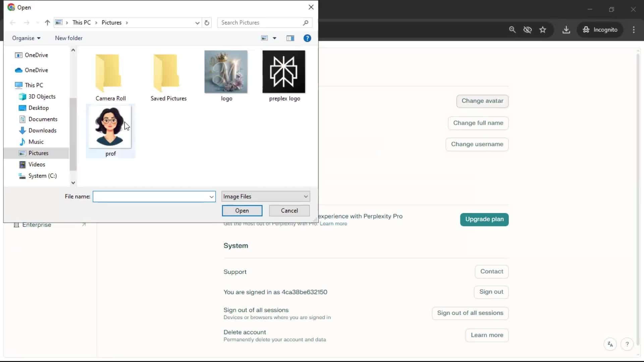Click the Cancel button

(289, 210)
